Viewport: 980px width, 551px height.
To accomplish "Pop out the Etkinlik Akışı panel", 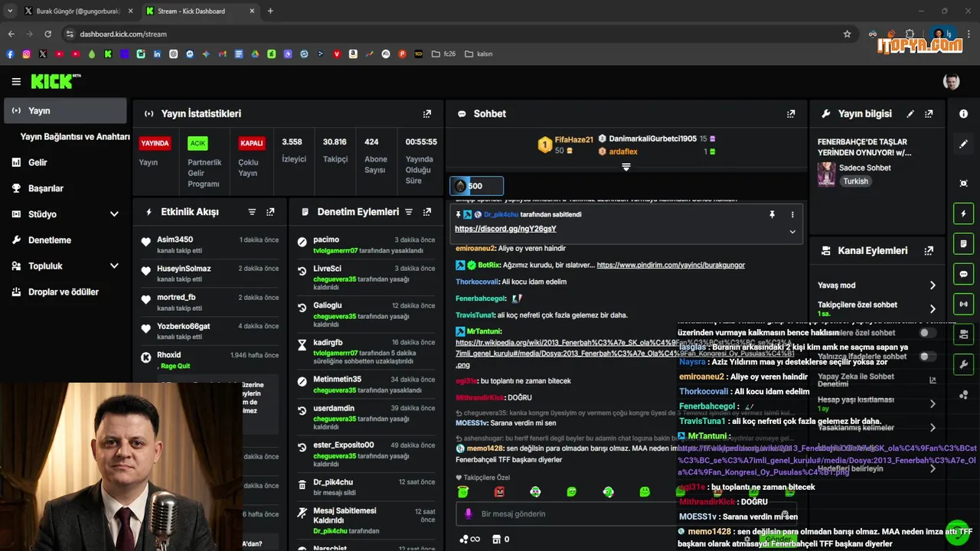I will click(270, 212).
